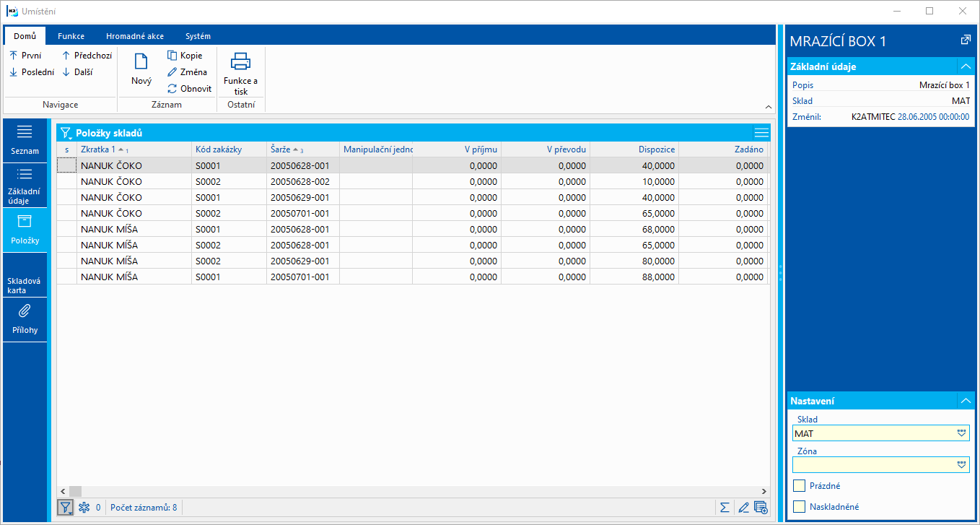Select batch cell 20050628-002
This screenshot has height=525, width=980.
coord(303,181)
